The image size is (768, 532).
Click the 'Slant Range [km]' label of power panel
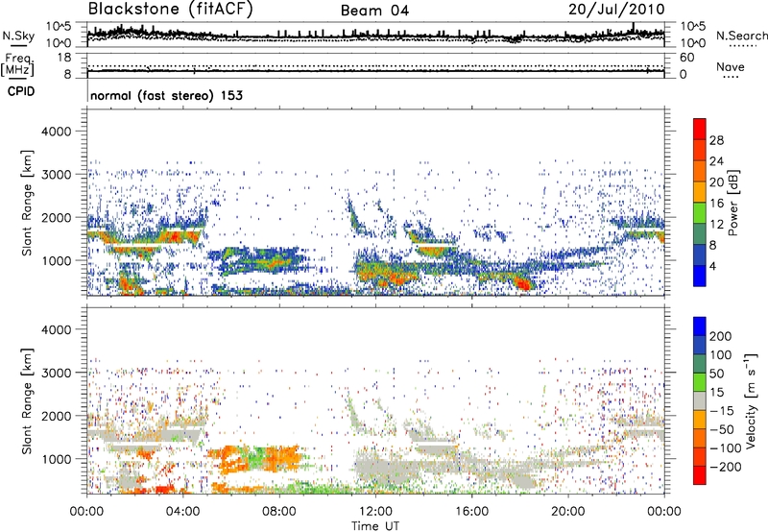(27, 203)
